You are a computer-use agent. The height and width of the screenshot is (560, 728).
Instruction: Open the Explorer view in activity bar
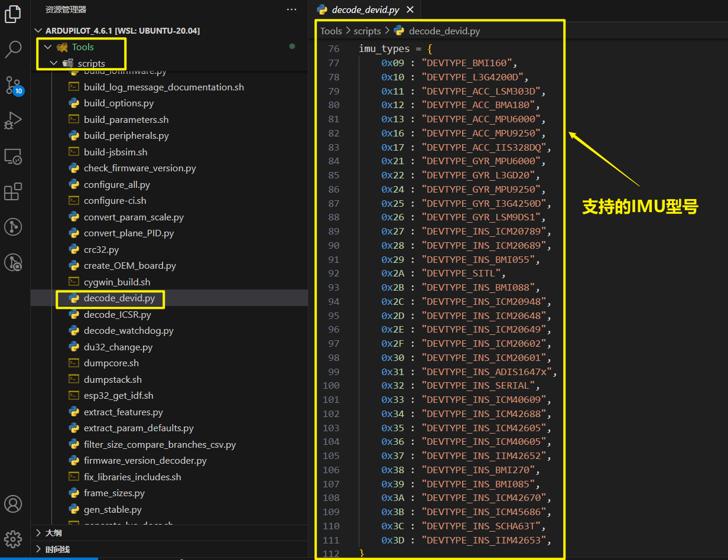[x=13, y=14]
